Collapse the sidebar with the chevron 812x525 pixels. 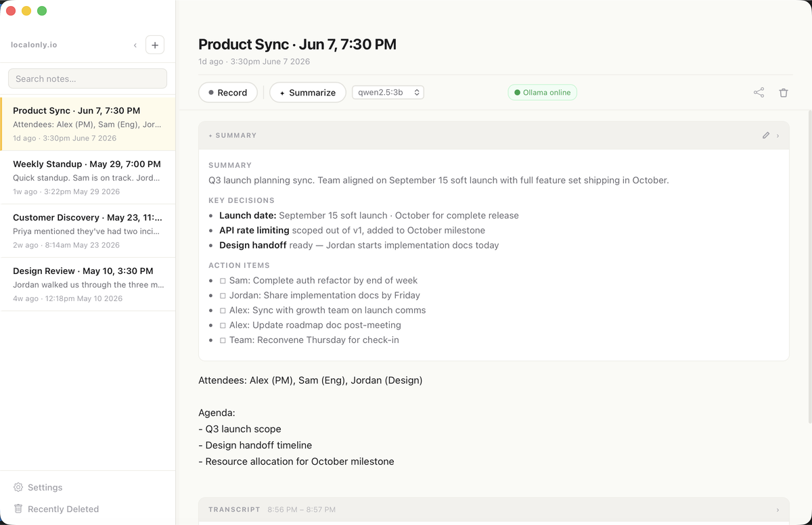click(135, 45)
